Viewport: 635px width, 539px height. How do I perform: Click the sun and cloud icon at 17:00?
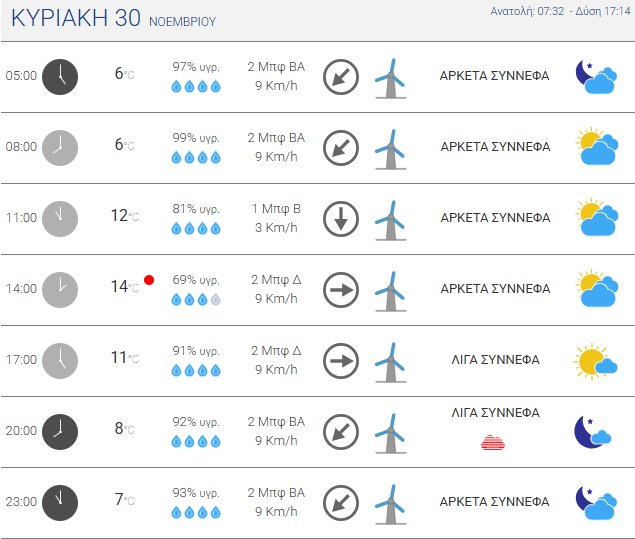point(595,360)
